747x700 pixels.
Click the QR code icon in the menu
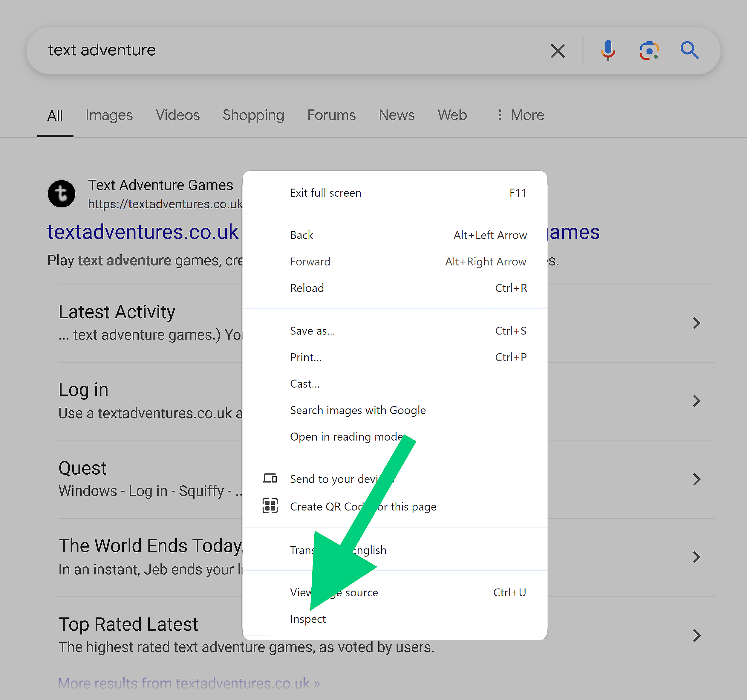[x=270, y=506]
